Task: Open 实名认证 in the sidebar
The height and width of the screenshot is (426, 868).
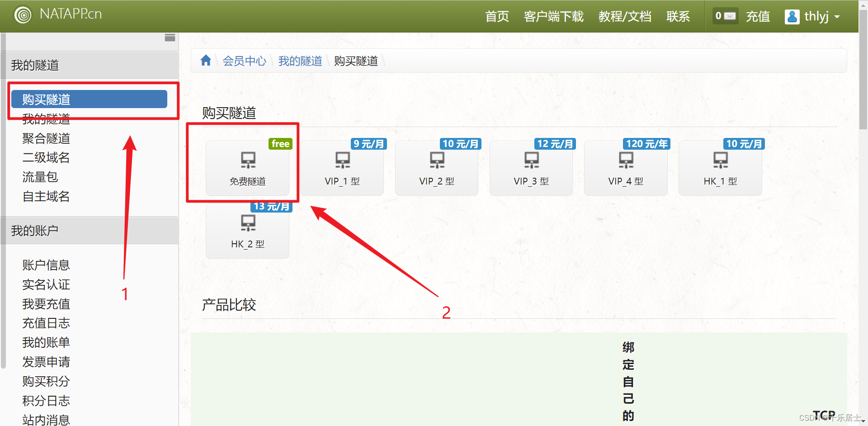Action: coord(46,284)
